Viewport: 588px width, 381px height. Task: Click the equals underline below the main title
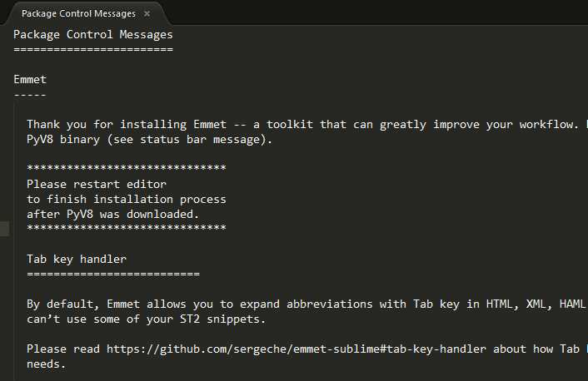92,50
